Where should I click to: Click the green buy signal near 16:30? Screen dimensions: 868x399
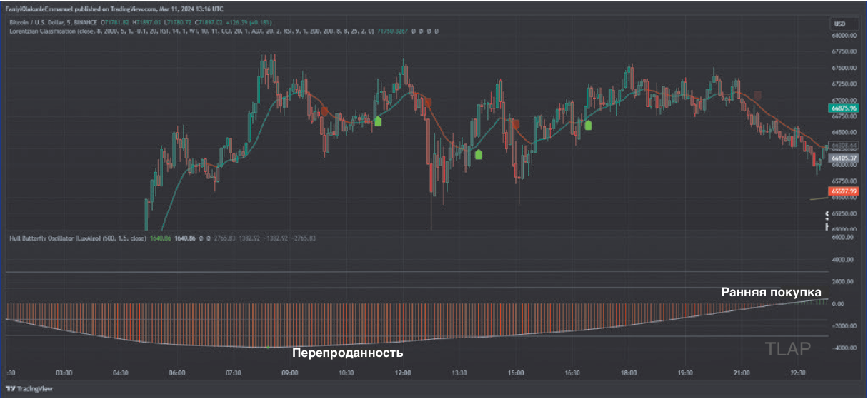tap(588, 125)
